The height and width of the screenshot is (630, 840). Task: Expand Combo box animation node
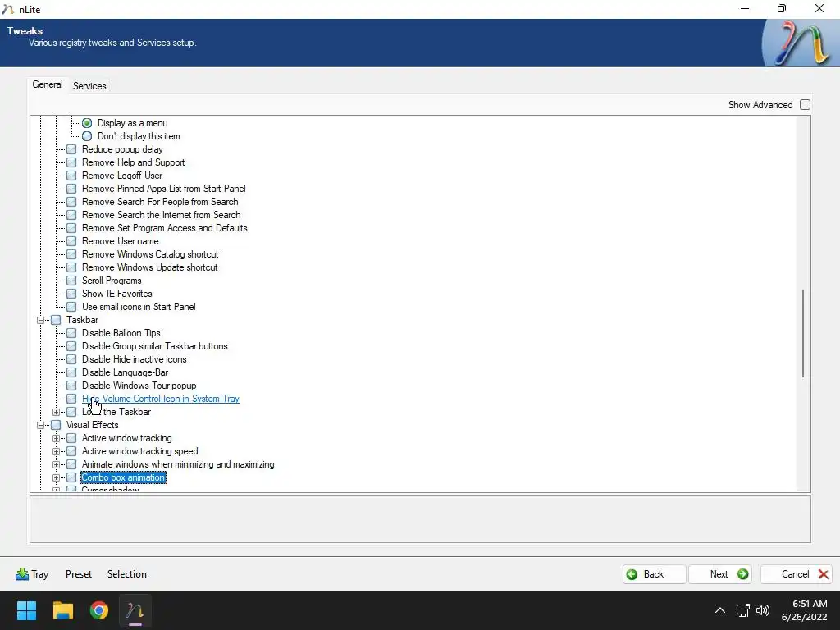coord(56,477)
